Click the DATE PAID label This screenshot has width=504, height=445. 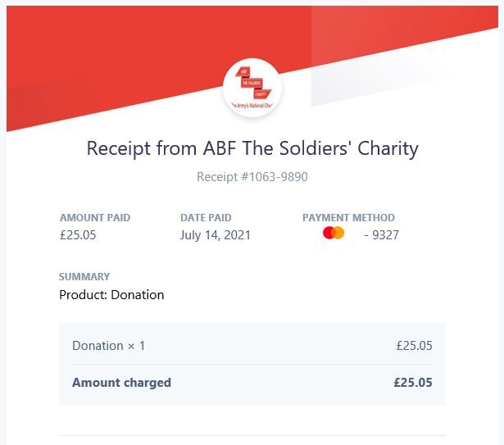(x=206, y=218)
